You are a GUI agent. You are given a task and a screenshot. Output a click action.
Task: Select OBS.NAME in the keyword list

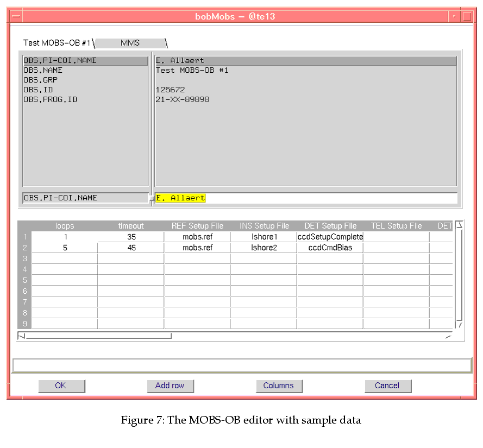point(86,70)
